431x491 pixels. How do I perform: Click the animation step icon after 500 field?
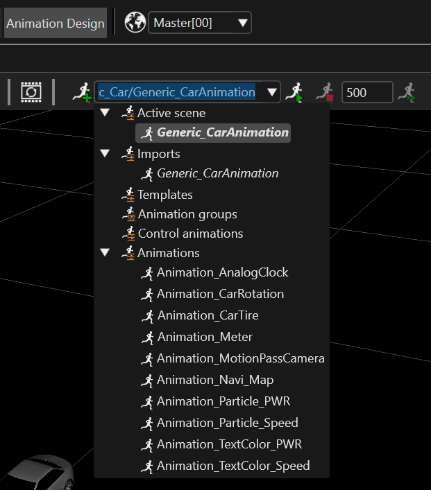pos(407,92)
